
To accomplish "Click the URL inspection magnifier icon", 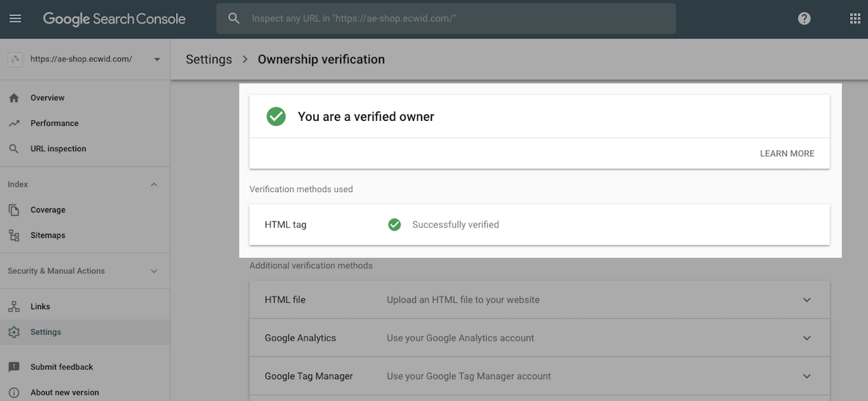I will (x=15, y=148).
